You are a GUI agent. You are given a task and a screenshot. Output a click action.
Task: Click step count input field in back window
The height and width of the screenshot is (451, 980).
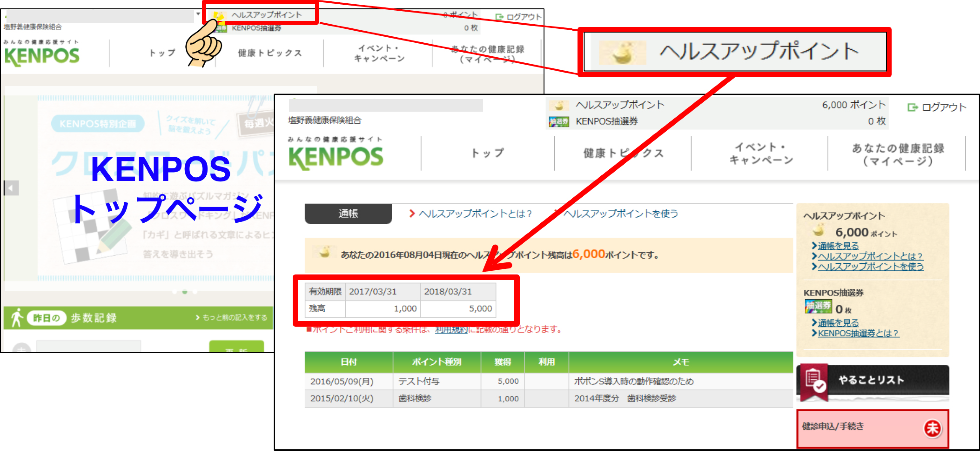pyautogui.click(x=89, y=347)
